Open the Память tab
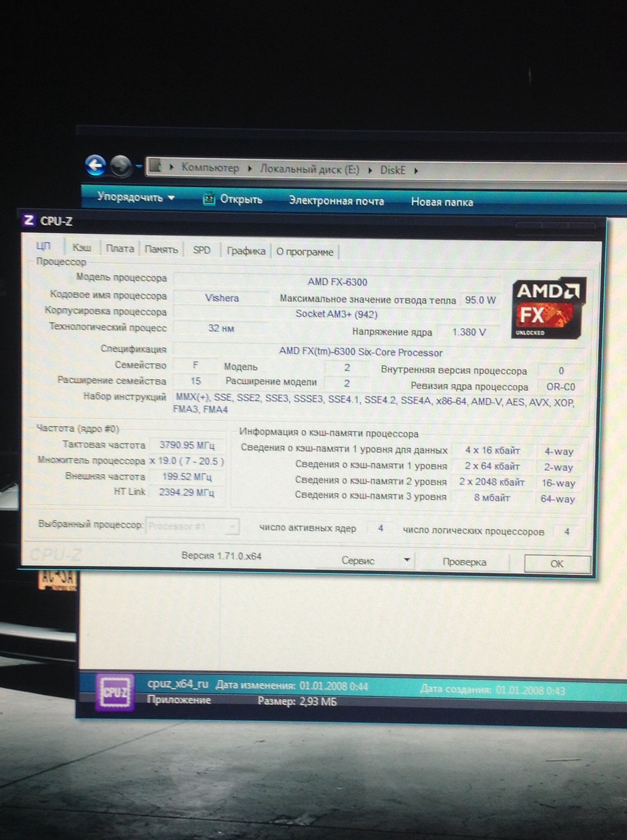627x840 pixels. coord(161,249)
